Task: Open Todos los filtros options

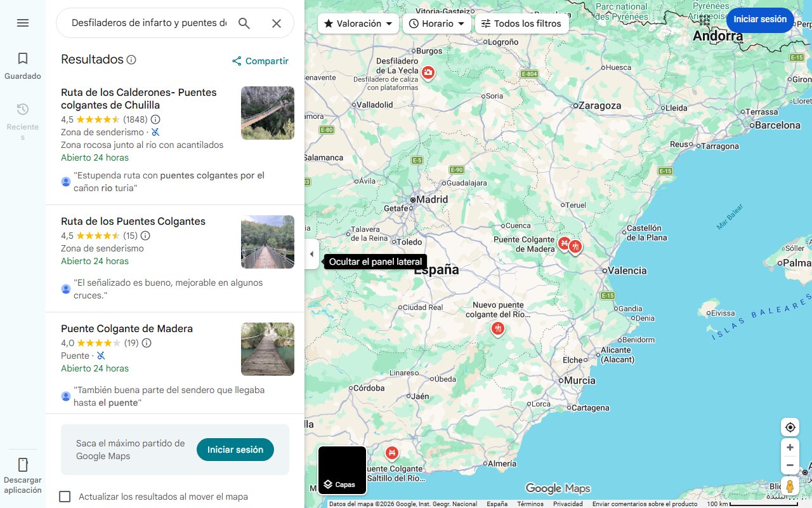Action: click(x=521, y=23)
